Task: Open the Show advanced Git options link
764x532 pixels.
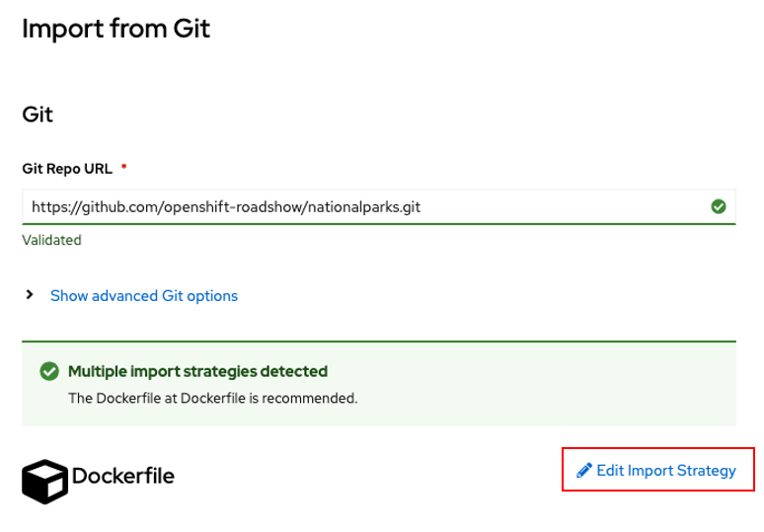Action: [144, 296]
